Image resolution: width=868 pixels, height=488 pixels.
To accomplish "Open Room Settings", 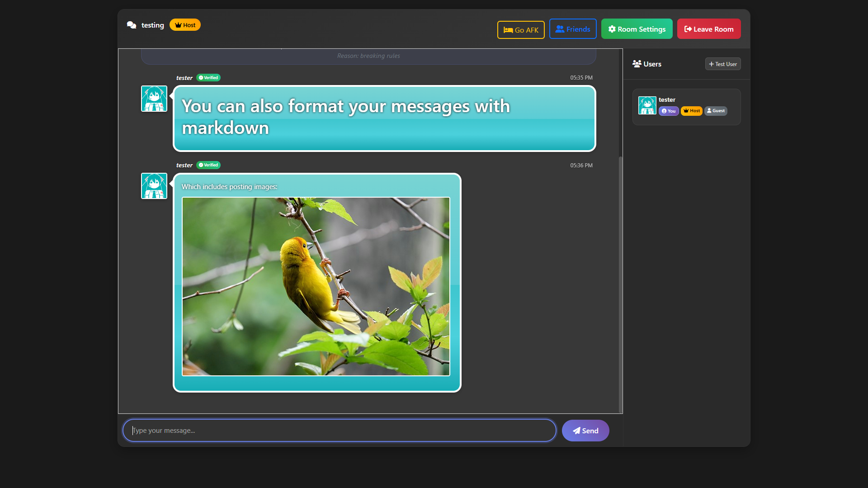I will (x=637, y=29).
